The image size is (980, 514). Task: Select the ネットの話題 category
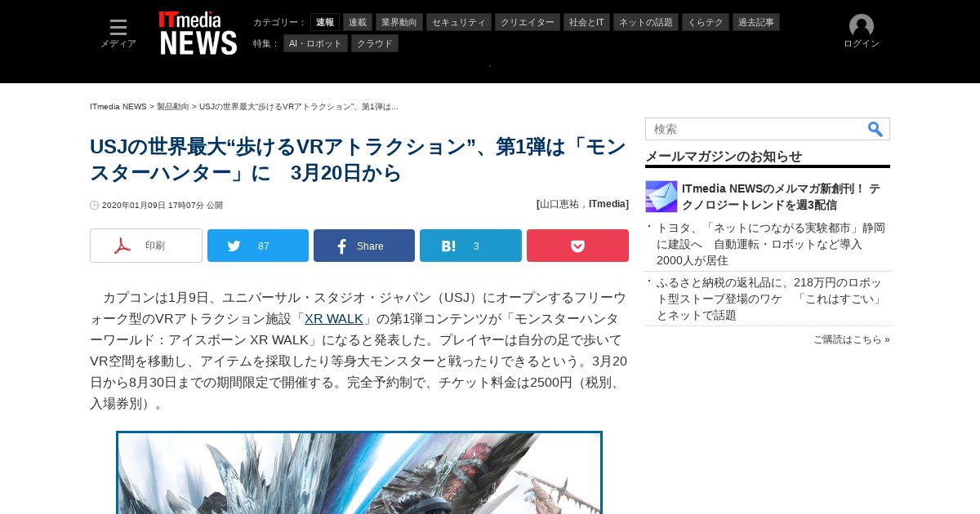[646, 22]
